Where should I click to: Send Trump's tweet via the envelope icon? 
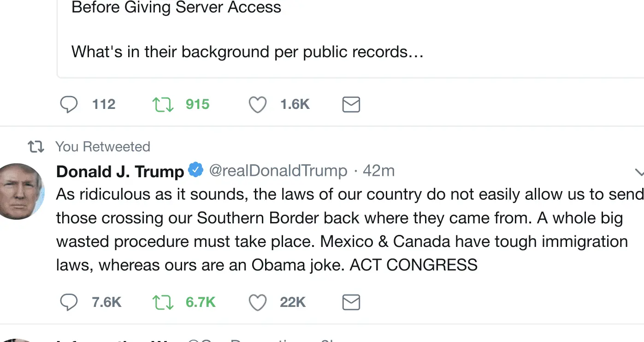pos(351,303)
